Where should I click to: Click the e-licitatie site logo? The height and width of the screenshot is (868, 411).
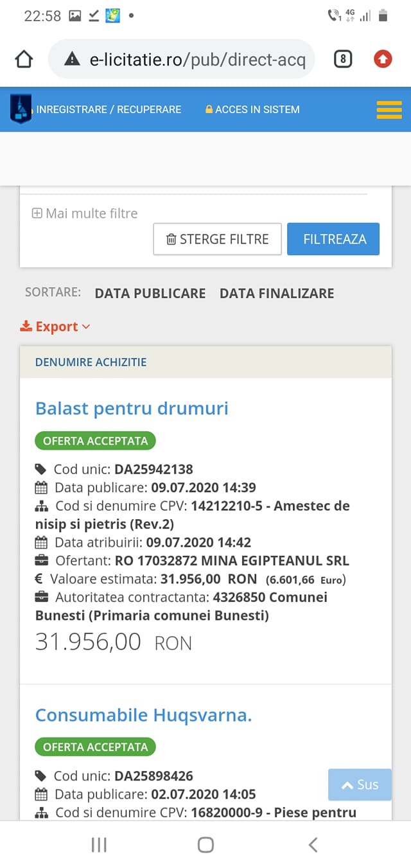21,109
